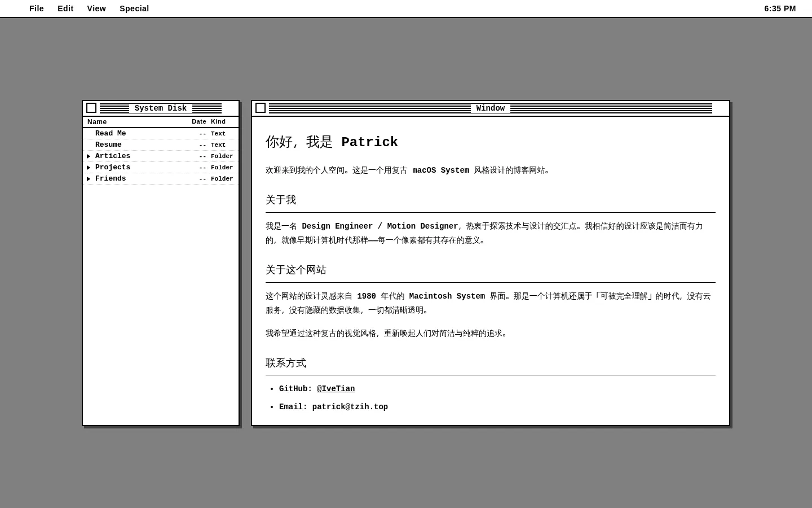Click the clock showing 6:35 PM
Viewport: 812px width, 508px height.
780,8
